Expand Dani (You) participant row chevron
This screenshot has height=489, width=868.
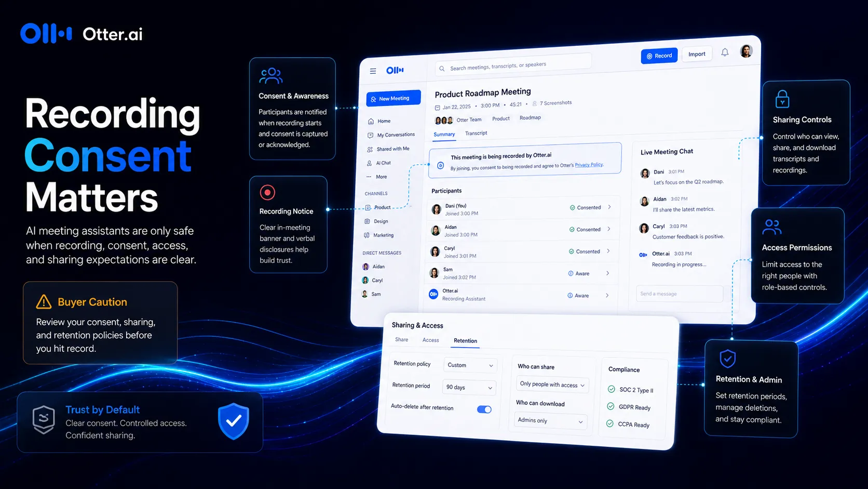click(609, 207)
